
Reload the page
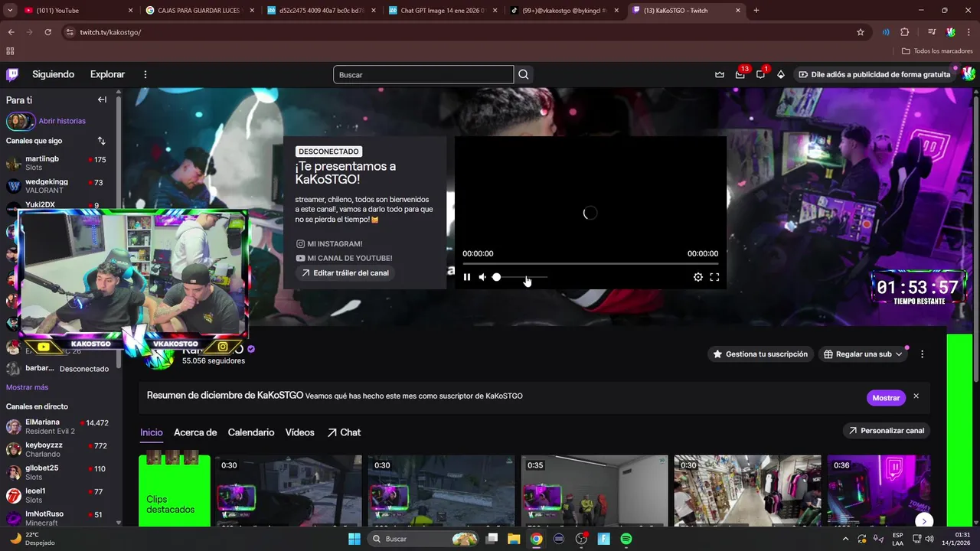point(47,32)
